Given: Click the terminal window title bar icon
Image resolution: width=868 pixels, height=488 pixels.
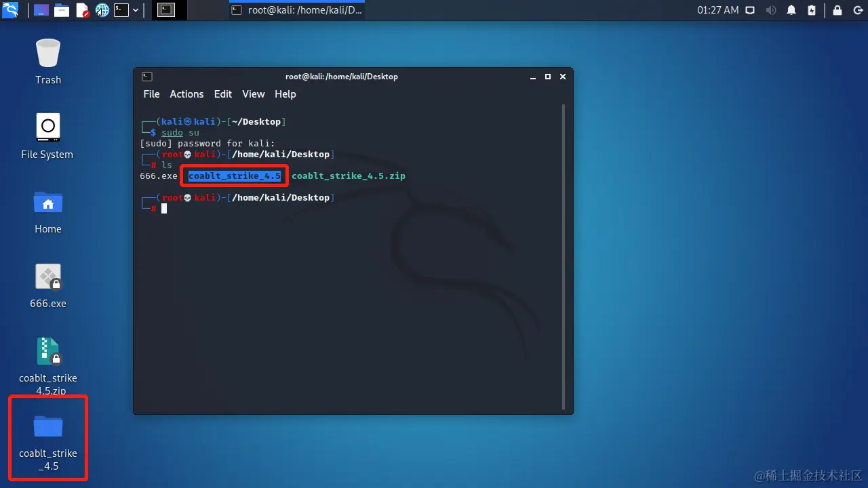Looking at the screenshot, I should point(147,77).
